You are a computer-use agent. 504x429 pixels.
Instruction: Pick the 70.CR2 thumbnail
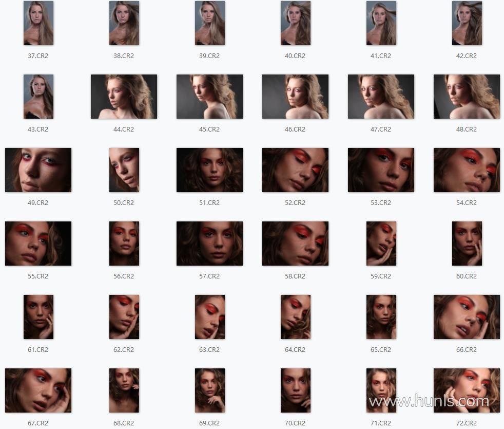[x=296, y=390]
